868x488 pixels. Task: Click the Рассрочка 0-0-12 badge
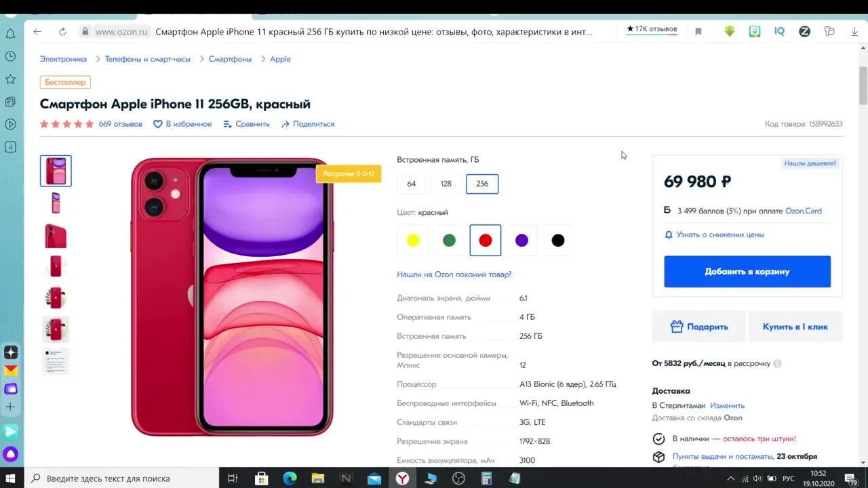pos(349,174)
